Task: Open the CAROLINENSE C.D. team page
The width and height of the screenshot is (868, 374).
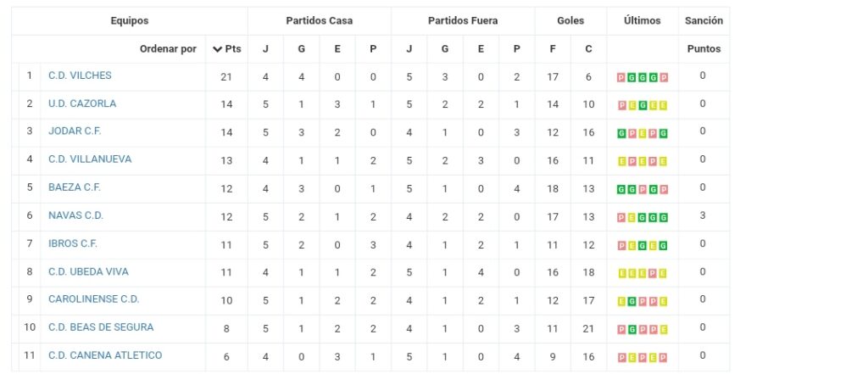Action: (x=93, y=299)
